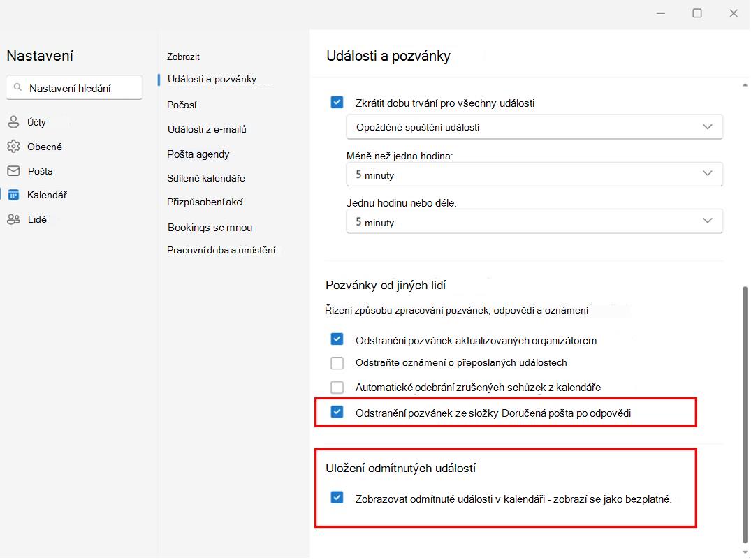Open the Méně než jedna hodina dropdown

tap(534, 175)
